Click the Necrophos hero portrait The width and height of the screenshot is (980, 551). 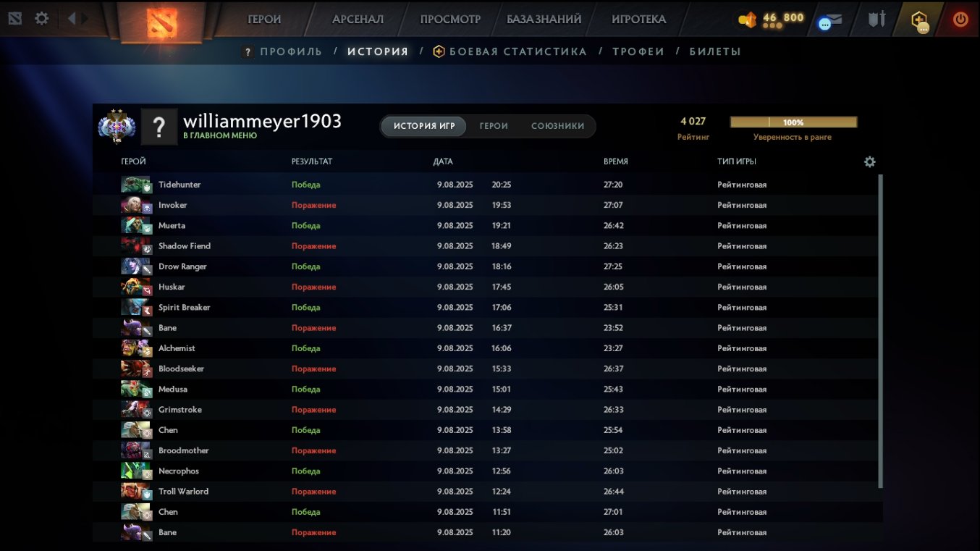[x=135, y=471]
